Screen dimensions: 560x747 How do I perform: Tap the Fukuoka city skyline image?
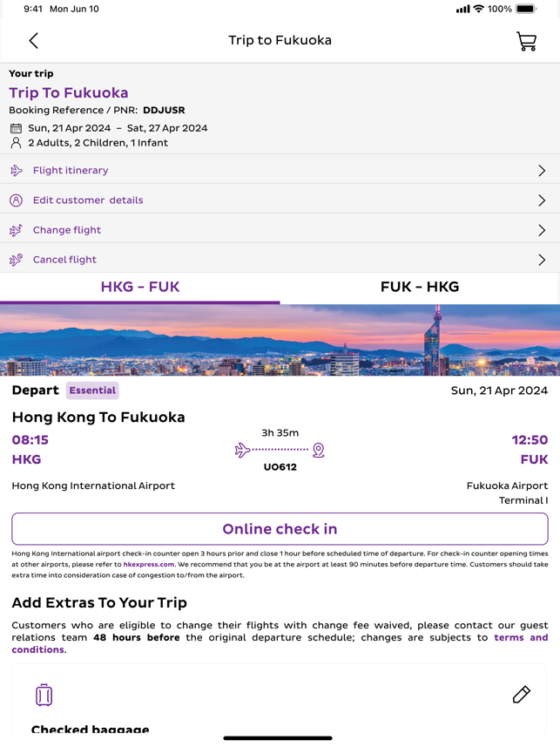click(280, 340)
